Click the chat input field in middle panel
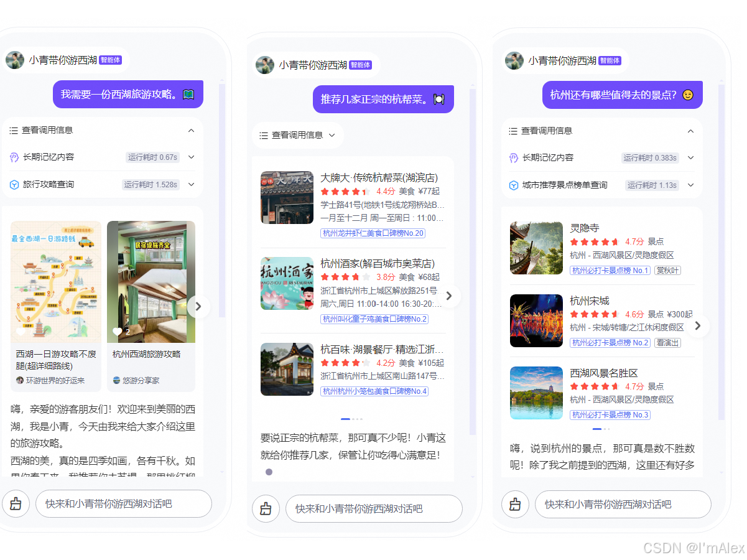Image resolution: width=747 pixels, height=560 pixels. pos(374,509)
